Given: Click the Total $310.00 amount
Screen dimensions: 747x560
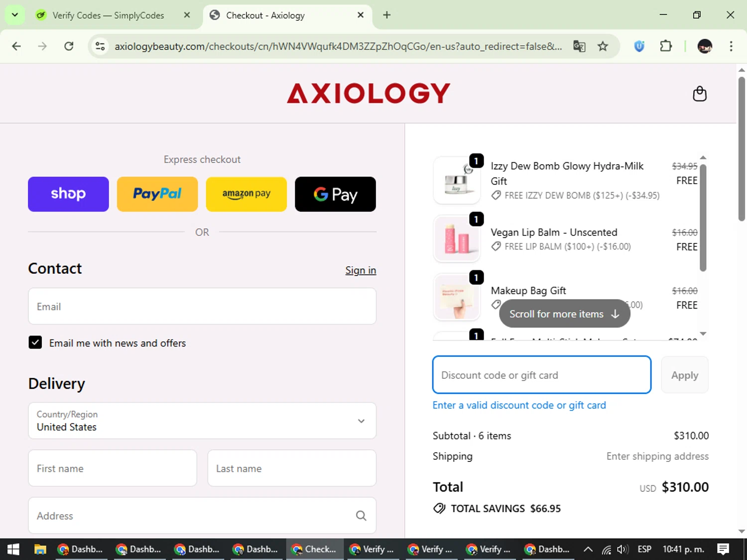Looking at the screenshot, I should point(685,487).
